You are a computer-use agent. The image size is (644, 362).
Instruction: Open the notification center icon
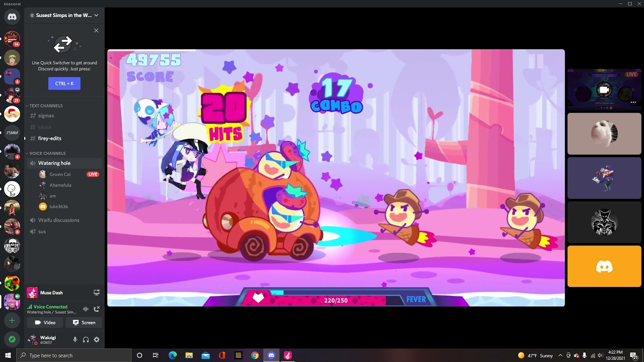[x=634, y=355]
